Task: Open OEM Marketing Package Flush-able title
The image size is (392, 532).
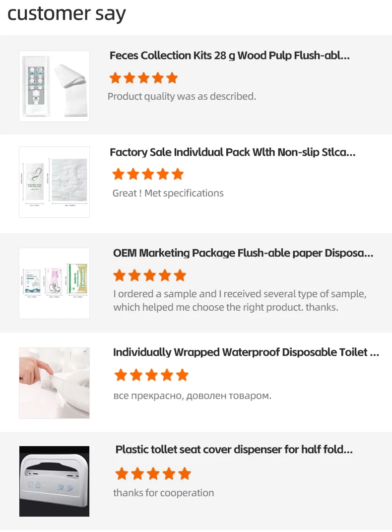Action: [x=243, y=253]
